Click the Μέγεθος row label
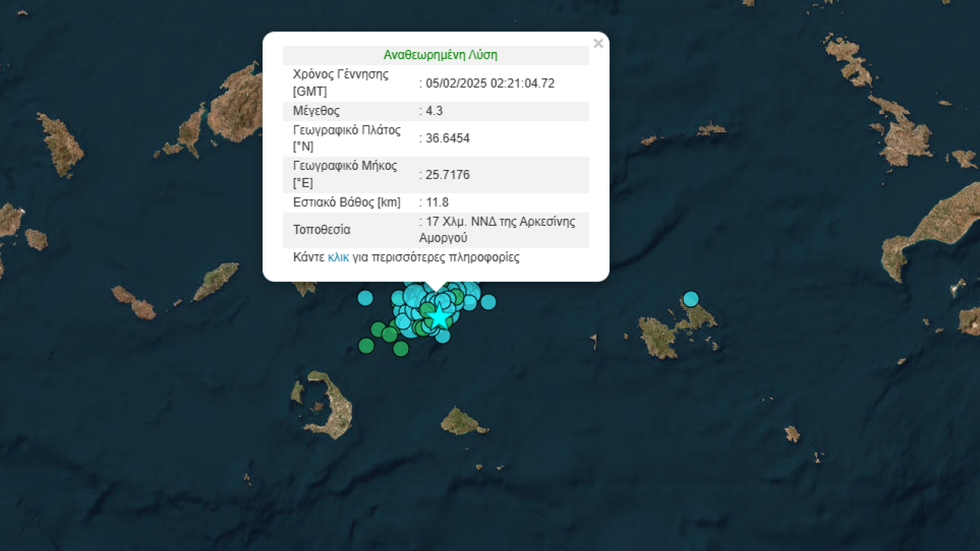Screen dimensions: 980x551 tap(316, 111)
